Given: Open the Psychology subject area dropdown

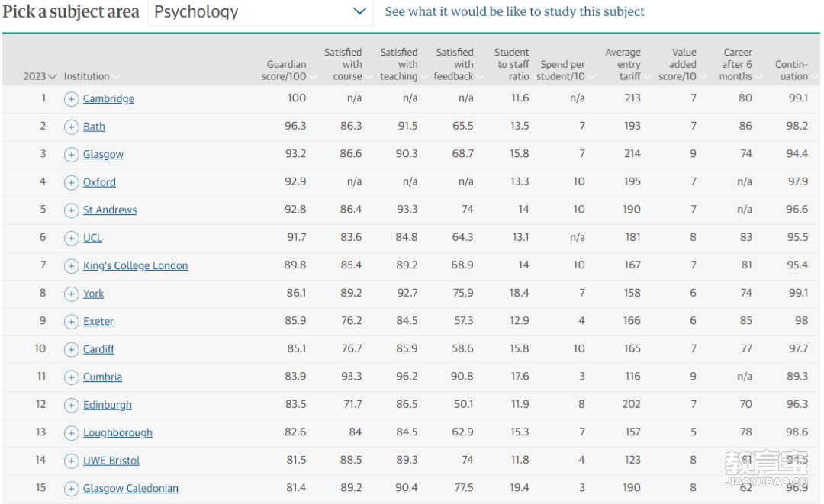Looking at the screenshot, I should tap(261, 11).
